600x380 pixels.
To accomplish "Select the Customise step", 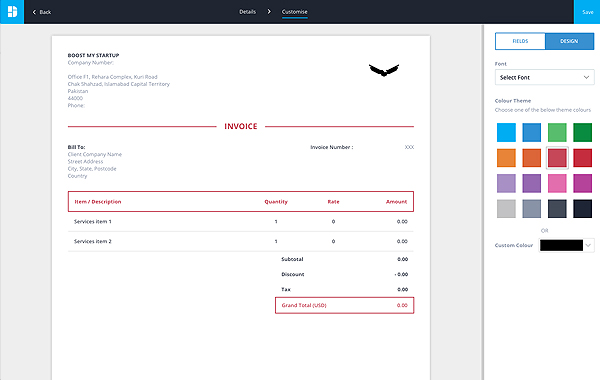I will pos(294,12).
